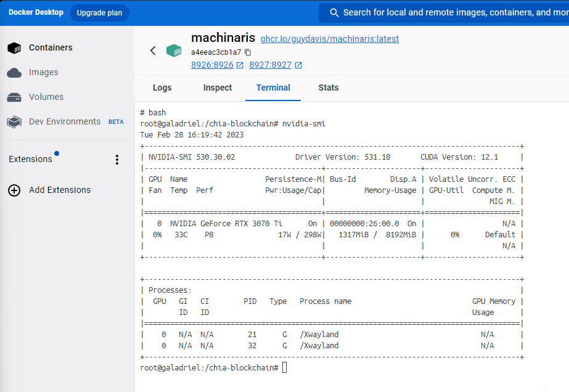Click the Images cloud icon

pyautogui.click(x=14, y=73)
